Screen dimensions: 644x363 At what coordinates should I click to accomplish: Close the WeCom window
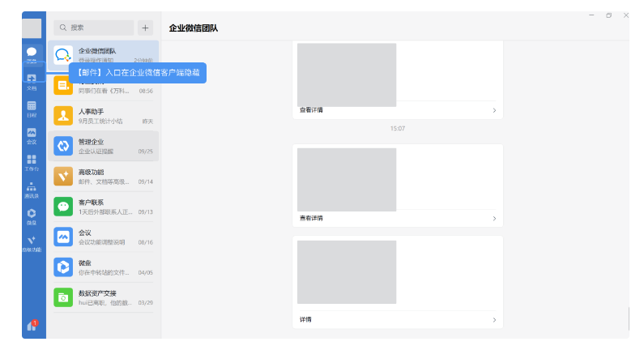626,15
